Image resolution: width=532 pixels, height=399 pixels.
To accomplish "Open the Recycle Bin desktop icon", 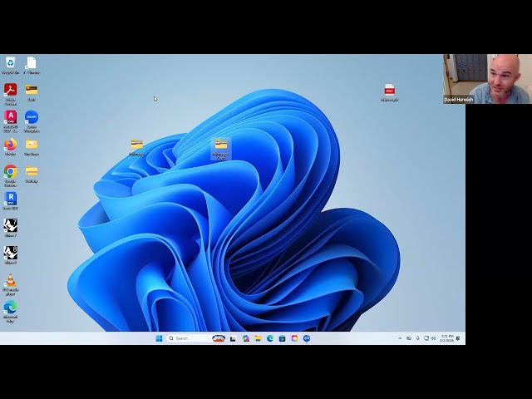I will pos(11,65).
